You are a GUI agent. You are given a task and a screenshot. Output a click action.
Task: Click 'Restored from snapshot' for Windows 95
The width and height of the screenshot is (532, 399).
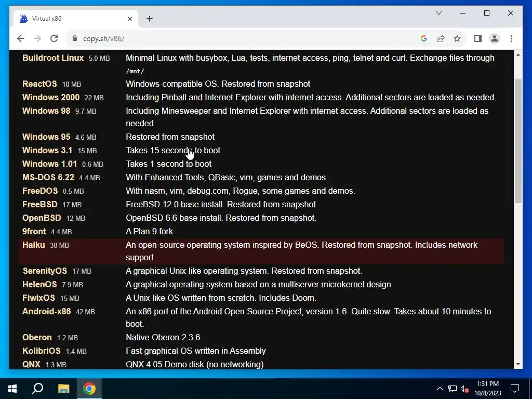tap(170, 137)
